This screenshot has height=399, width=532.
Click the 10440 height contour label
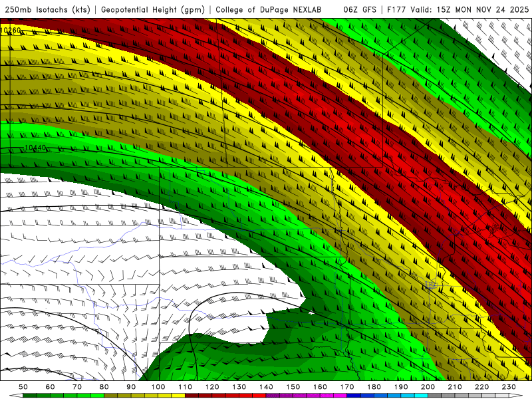point(35,148)
